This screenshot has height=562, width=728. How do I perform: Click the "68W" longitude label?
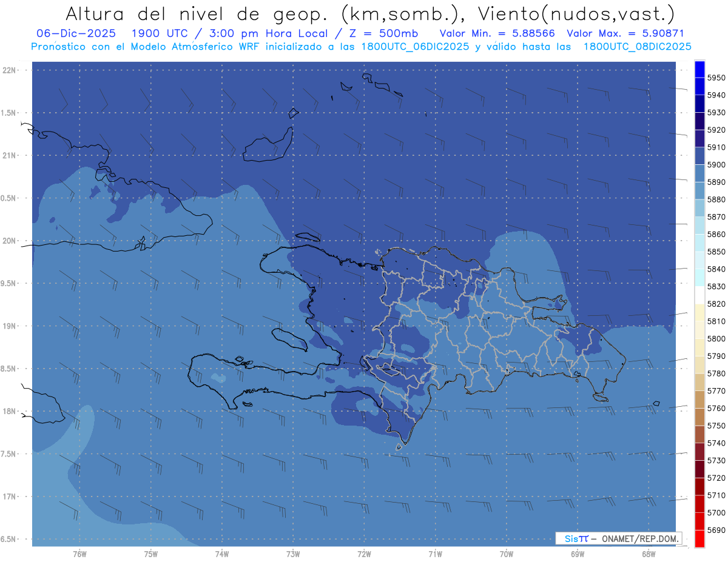[x=649, y=554]
